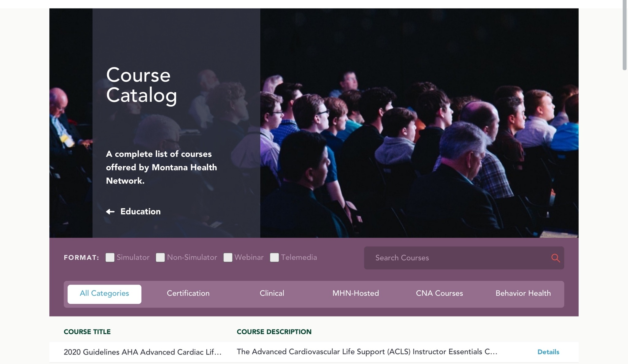Select the All Categories tab
Screen dimensions: 628x364
[x=104, y=294]
